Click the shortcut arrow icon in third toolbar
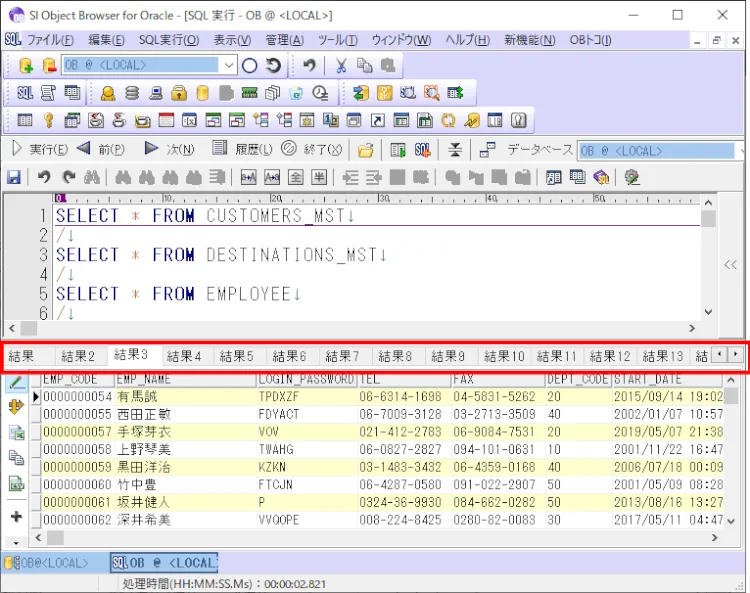This screenshot has height=593, width=750. (x=377, y=120)
